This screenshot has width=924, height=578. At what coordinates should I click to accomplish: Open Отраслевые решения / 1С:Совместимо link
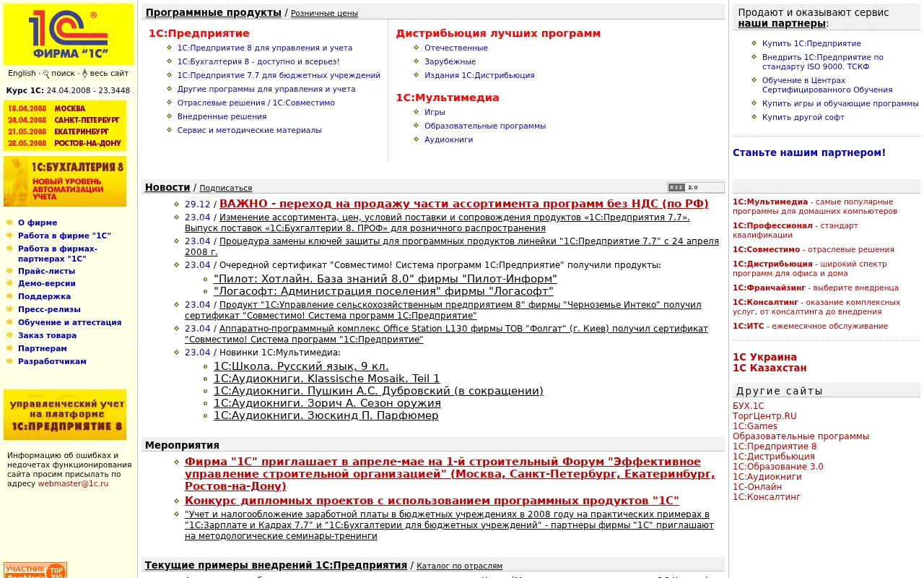pos(256,103)
